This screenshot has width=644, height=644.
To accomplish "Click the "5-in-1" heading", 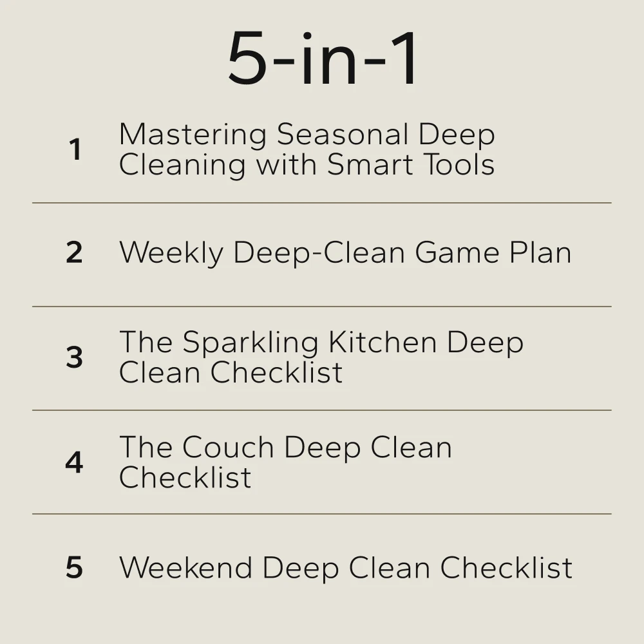I will tap(323, 59).
